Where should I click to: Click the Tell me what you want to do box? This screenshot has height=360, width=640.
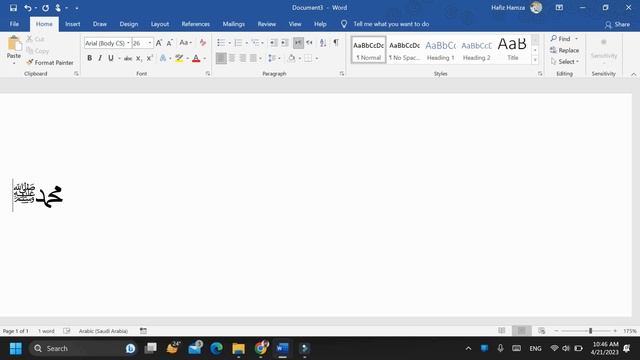click(391, 24)
